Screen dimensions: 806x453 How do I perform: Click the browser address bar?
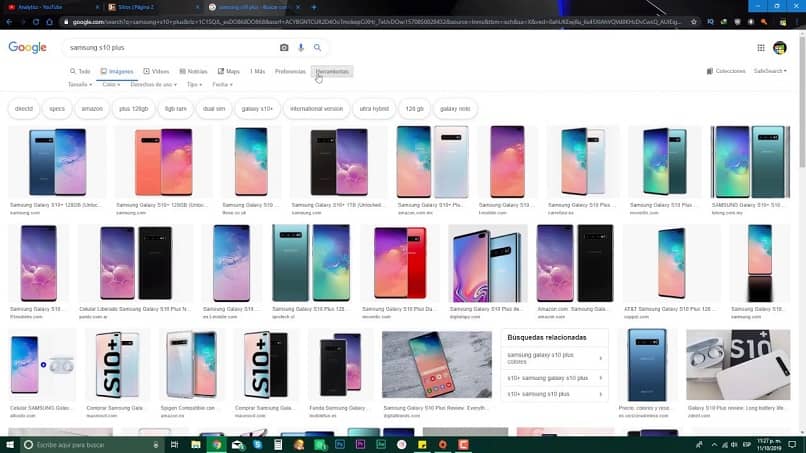[378, 22]
